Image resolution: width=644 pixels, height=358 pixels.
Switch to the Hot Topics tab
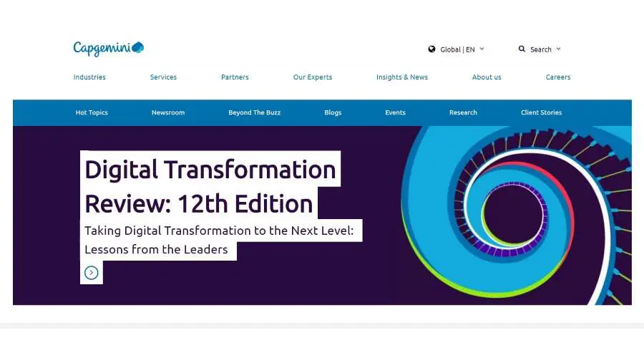[92, 112]
